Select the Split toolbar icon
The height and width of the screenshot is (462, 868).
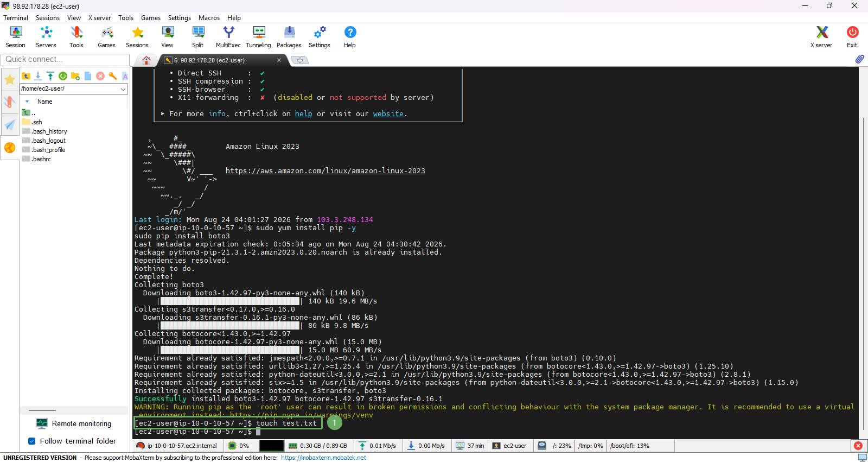coord(198,37)
